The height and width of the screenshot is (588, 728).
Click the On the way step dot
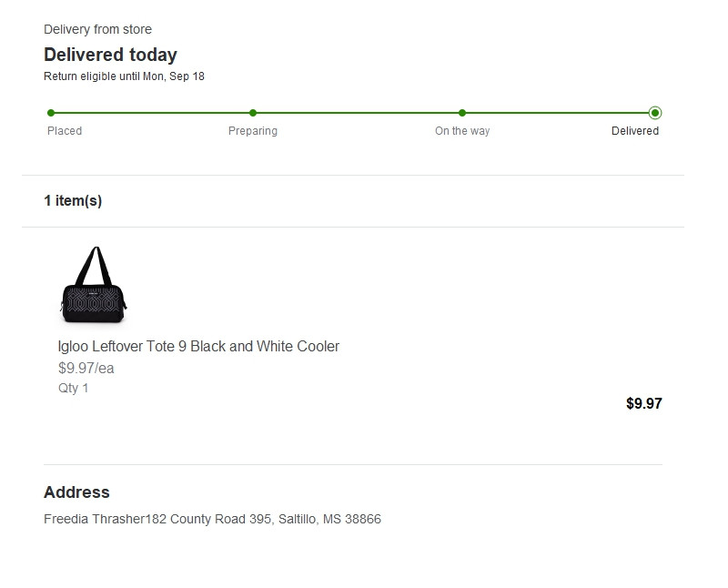click(x=462, y=113)
